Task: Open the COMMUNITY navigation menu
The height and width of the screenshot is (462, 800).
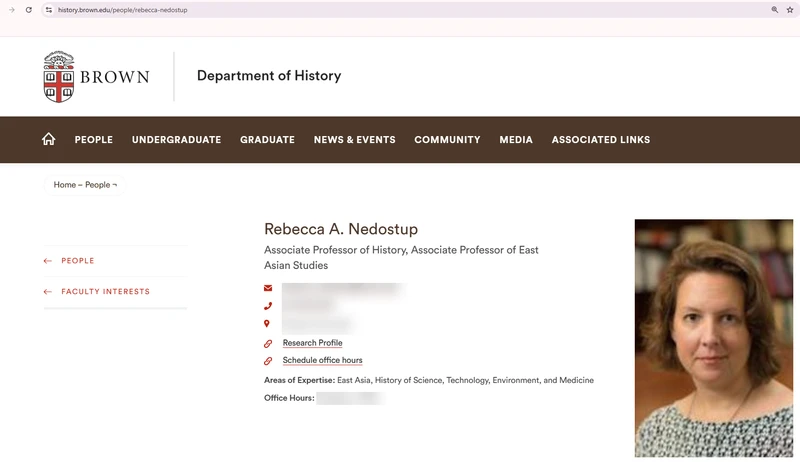Action: coord(447,140)
